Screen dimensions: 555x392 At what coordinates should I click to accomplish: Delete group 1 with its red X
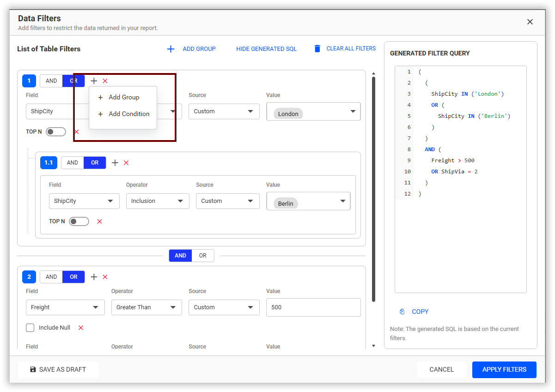[x=105, y=81]
